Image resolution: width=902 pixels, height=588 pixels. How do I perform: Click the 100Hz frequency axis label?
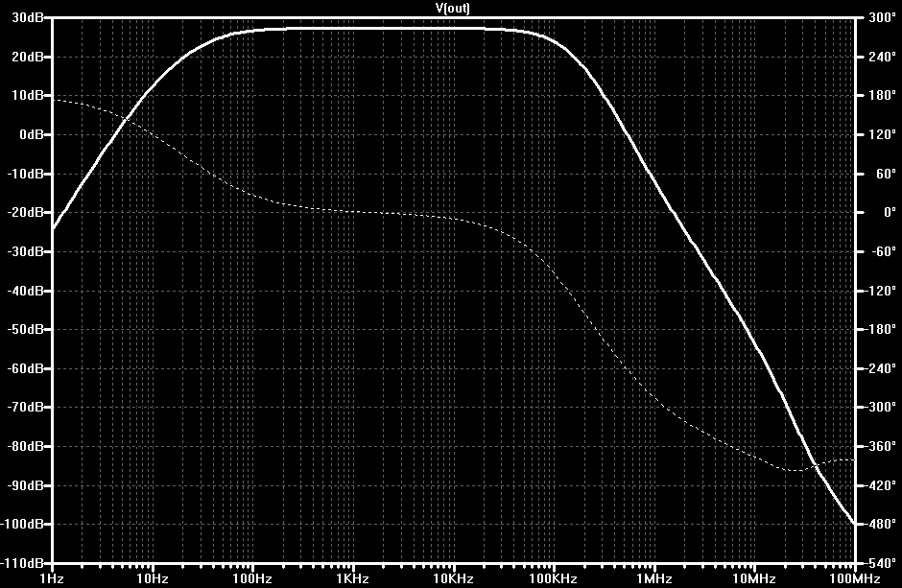pyautogui.click(x=252, y=578)
